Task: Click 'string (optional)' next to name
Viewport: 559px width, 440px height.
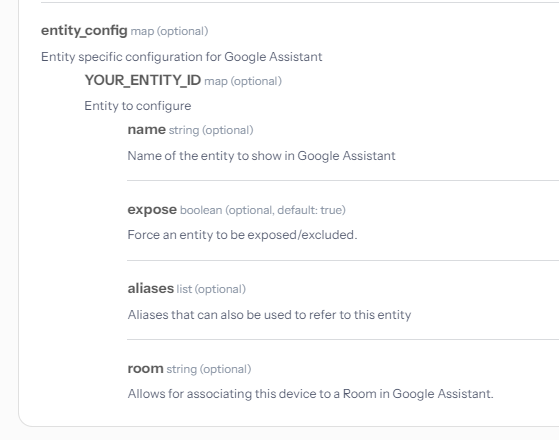Action: point(211,130)
